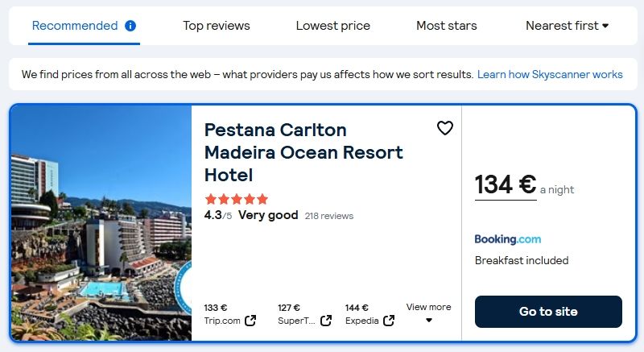Click the five-star rating icons
Screen dimensions: 644x352
(x=236, y=199)
